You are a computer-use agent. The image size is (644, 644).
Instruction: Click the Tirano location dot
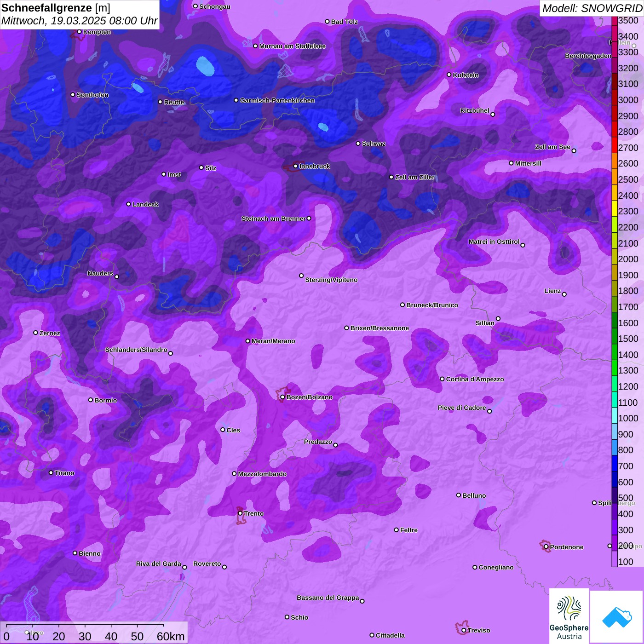click(51, 472)
